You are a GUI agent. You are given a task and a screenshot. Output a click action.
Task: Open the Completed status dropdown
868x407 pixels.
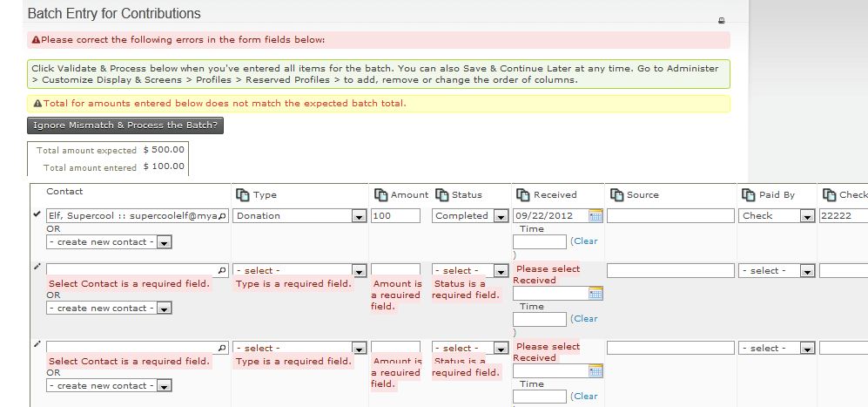[x=500, y=216]
